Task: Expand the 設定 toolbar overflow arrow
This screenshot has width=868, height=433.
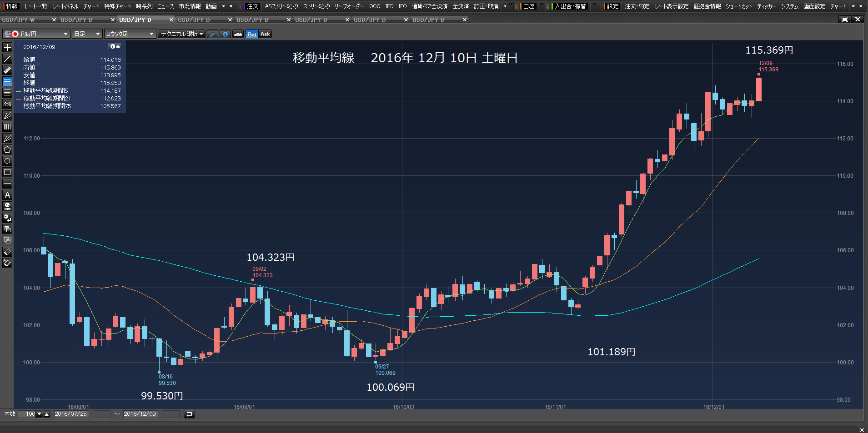Action: (x=853, y=6)
